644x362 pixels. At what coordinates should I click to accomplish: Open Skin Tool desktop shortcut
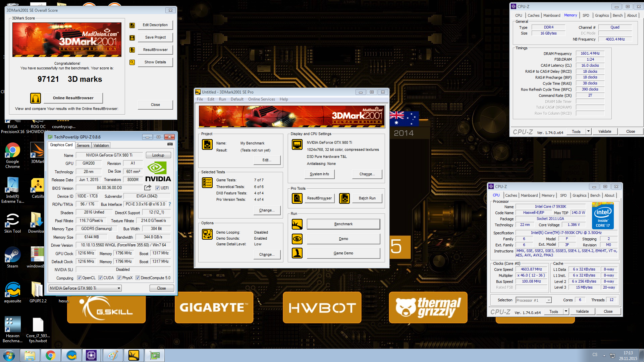coord(12,223)
